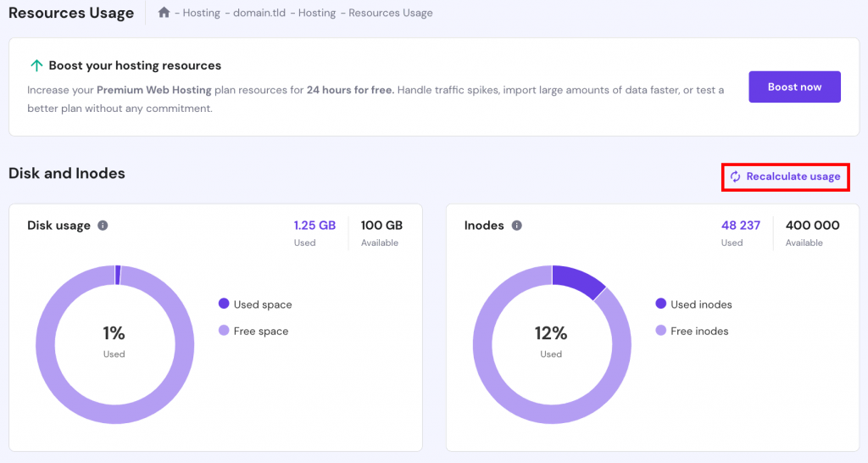Click the Recalculate usage refresh icon
The height and width of the screenshot is (463, 868).
[735, 176]
